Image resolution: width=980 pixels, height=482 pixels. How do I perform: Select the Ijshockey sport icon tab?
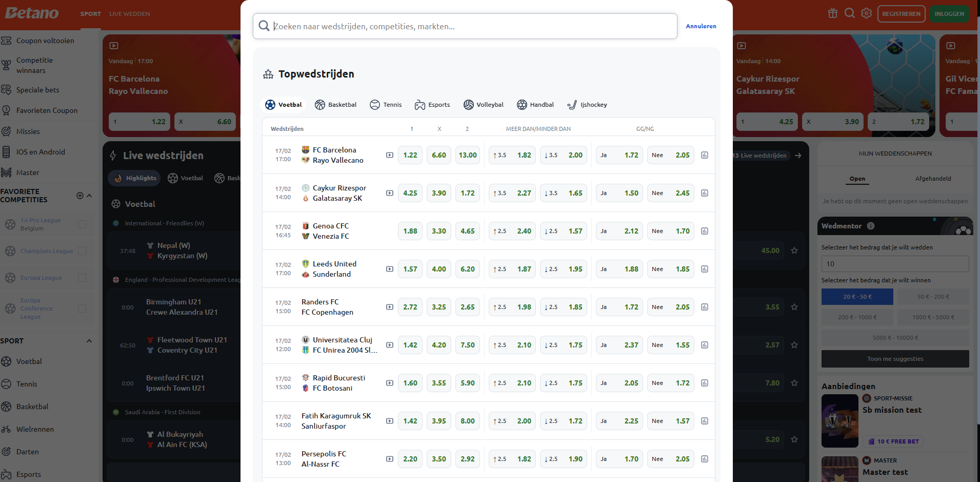point(587,105)
